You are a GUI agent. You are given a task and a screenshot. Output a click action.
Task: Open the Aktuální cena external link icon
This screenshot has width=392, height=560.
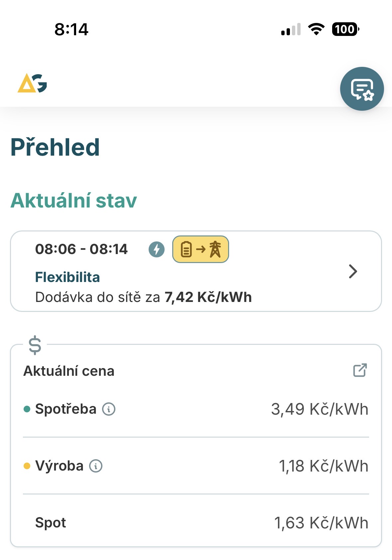[360, 370]
